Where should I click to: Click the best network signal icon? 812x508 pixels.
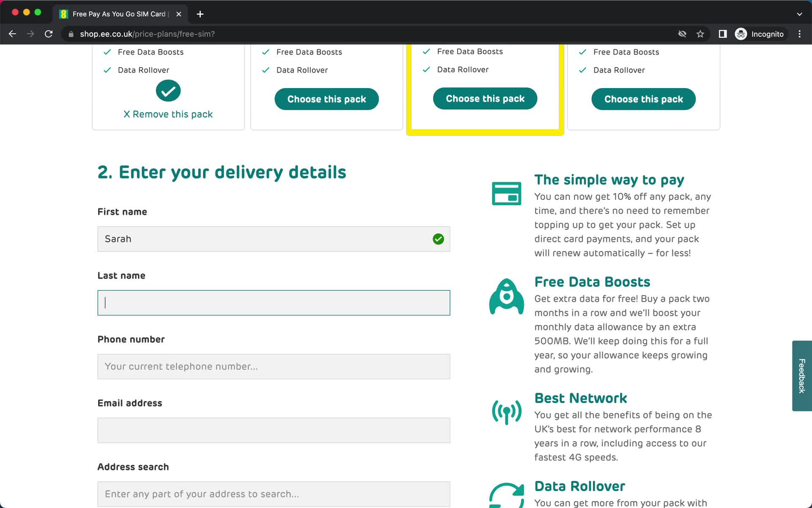506,411
